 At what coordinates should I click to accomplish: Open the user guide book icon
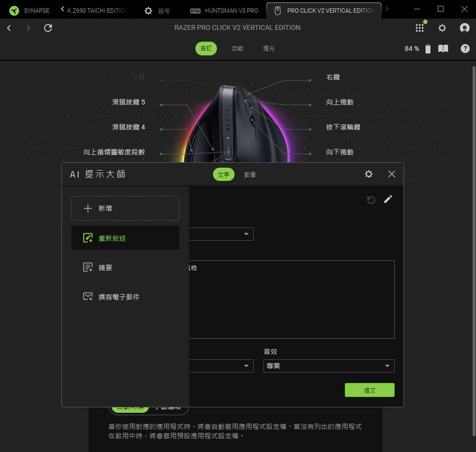click(443, 49)
